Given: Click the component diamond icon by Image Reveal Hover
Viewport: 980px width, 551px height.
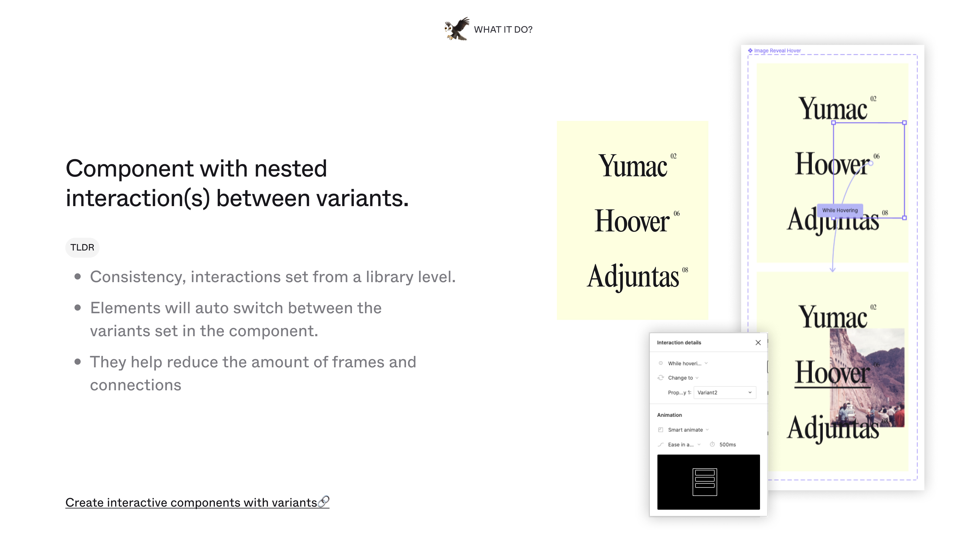Looking at the screenshot, I should [x=750, y=51].
